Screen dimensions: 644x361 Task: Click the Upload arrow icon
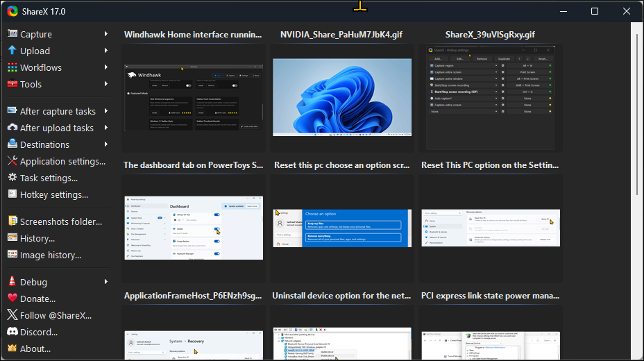[x=12, y=51]
